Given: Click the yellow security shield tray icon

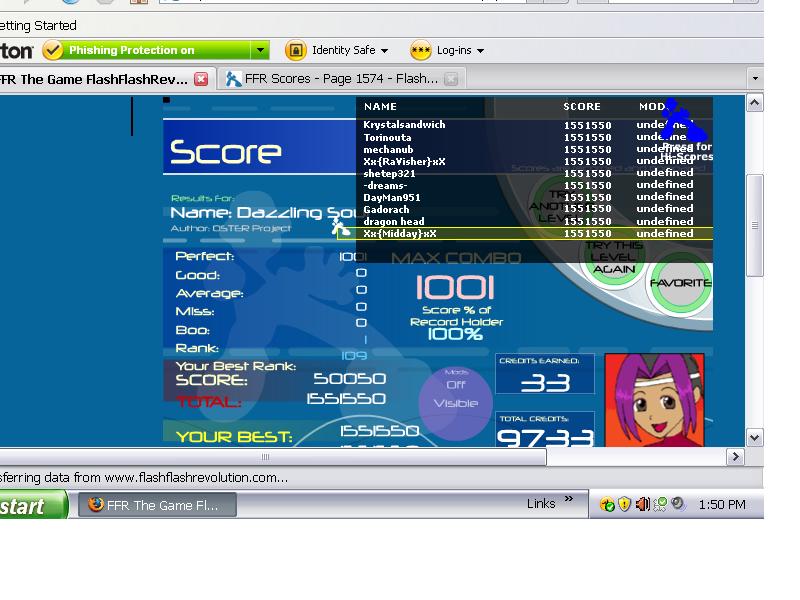Looking at the screenshot, I should (624, 505).
